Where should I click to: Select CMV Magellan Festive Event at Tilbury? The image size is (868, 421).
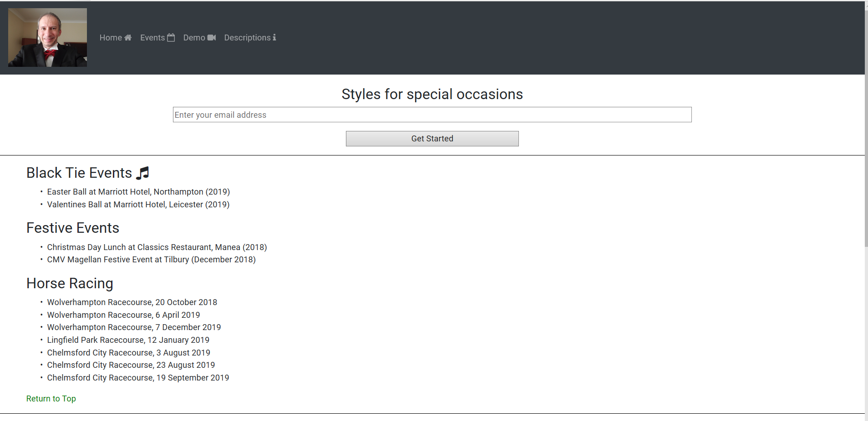(151, 260)
